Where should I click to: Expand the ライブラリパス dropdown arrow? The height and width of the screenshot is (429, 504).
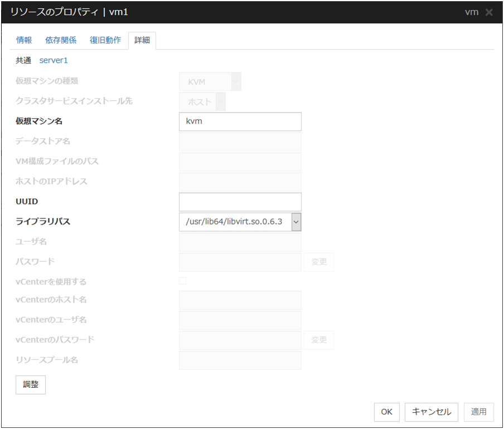tap(296, 222)
